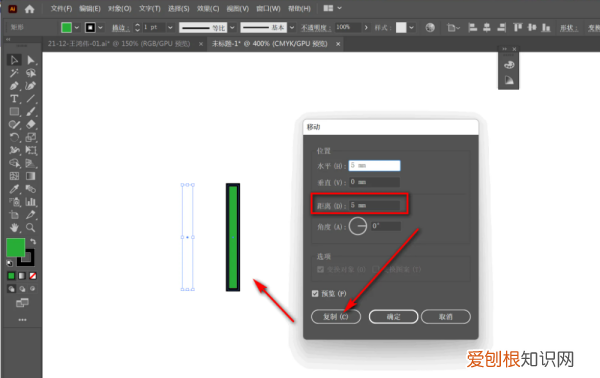This screenshot has width=600, height=378.
Task: Select the Shape Builder tool
Action: click(x=14, y=163)
